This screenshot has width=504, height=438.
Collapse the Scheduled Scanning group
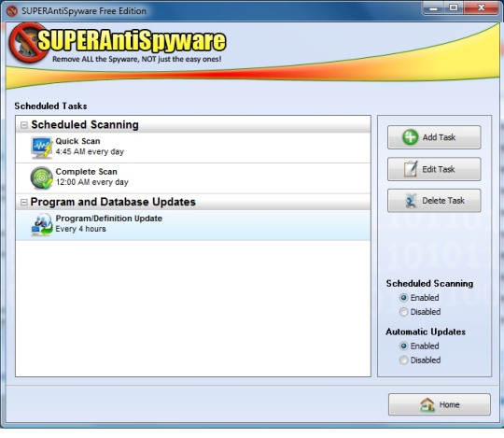23,125
